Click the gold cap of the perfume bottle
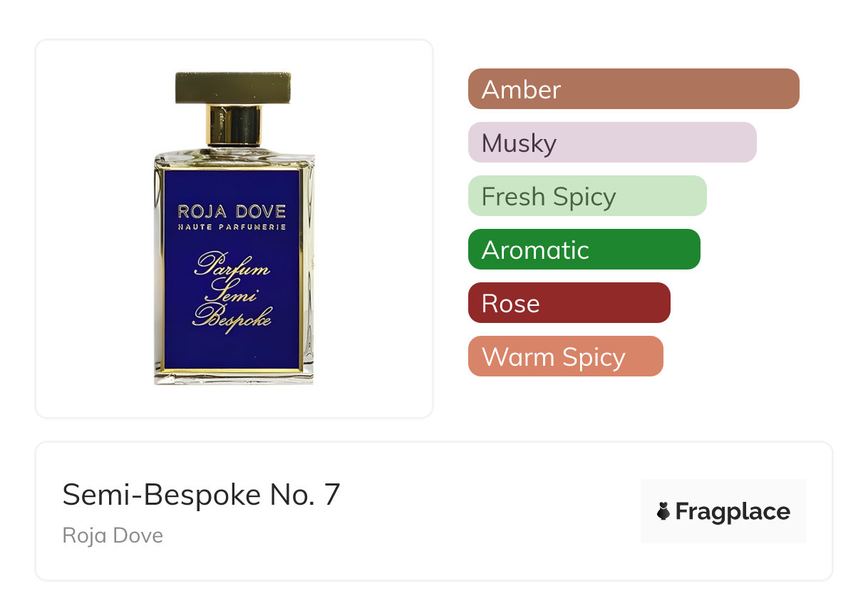868x616 pixels. (233, 88)
